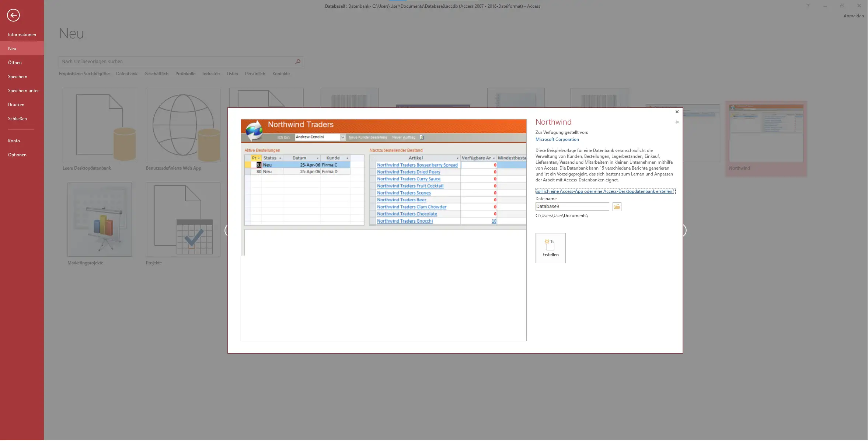Click Anmelden to sign in
This screenshot has height=441, width=868.
(853, 16)
